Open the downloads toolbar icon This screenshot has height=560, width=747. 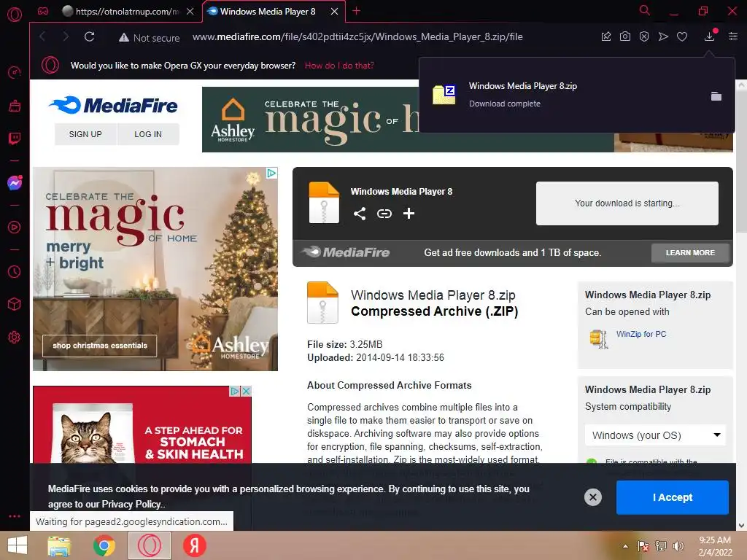[709, 36]
